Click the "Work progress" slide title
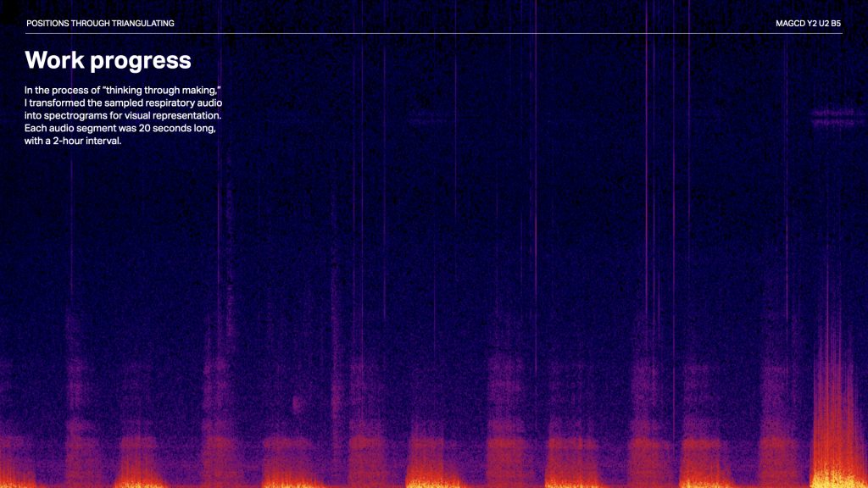 pyautogui.click(x=108, y=61)
